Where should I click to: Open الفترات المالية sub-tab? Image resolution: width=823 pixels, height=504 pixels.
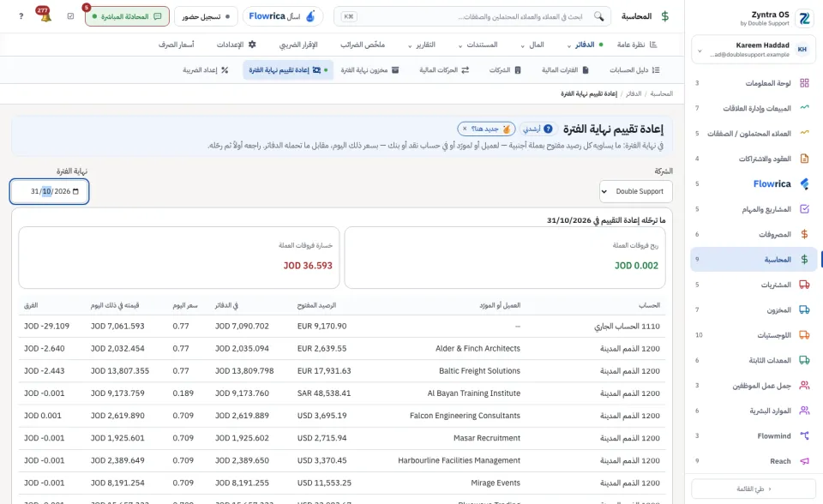tap(565, 69)
